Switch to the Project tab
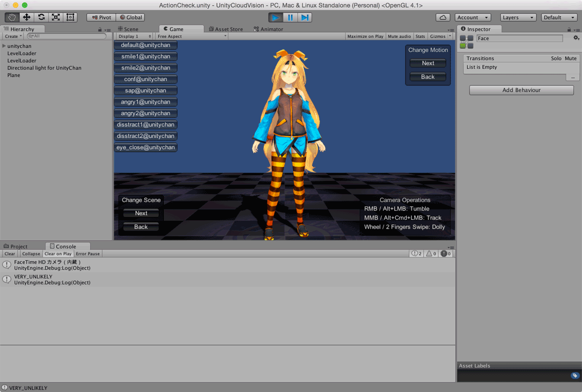Screen dimensions: 582x392 coord(16,246)
